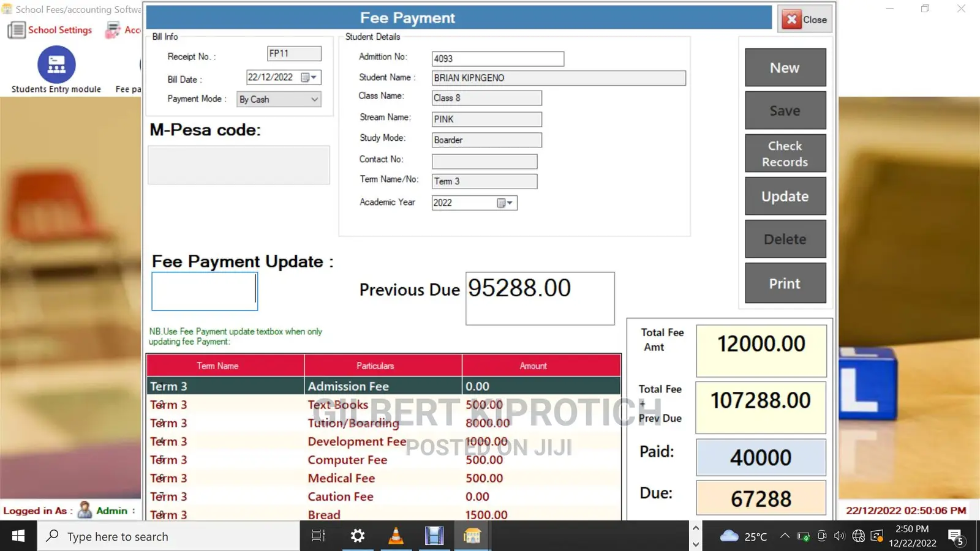Viewport: 980px width, 551px height.
Task: Click the Admin user icon
Action: [x=85, y=510]
